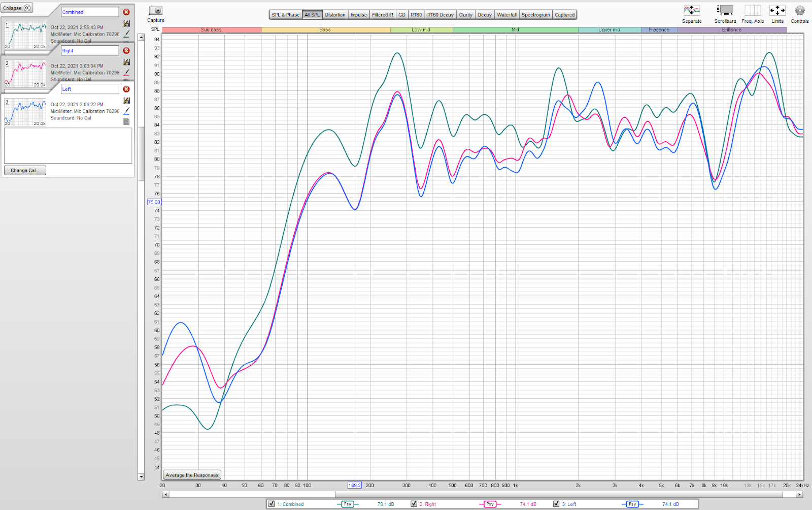Change trace colour of the Left measurement
The width and height of the screenshot is (812, 510).
pyautogui.click(x=126, y=111)
